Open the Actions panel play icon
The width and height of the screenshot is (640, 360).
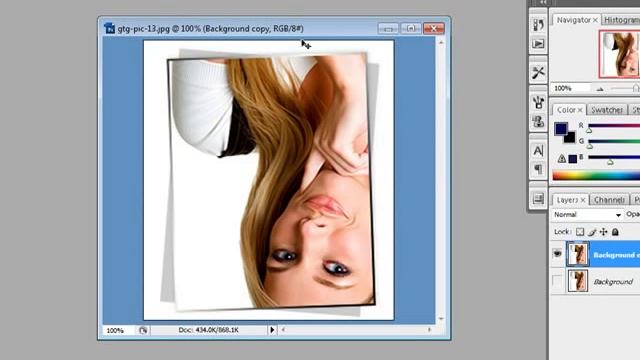[x=538, y=44]
